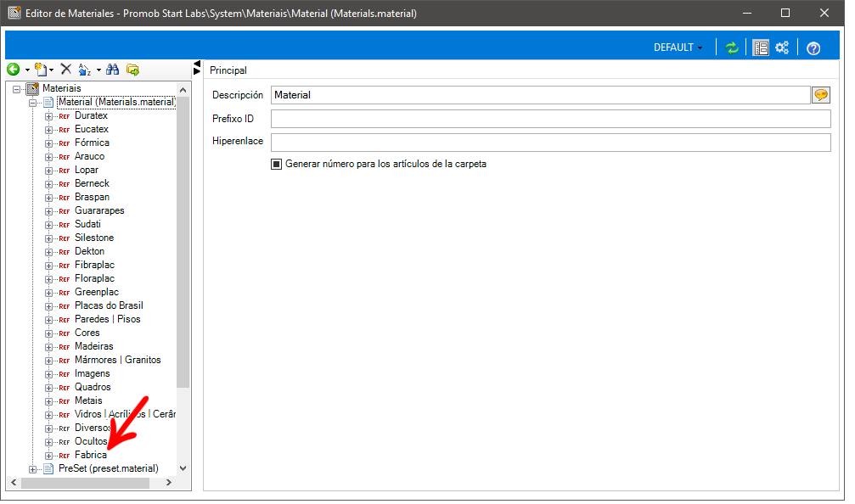Click the tree scroll down arrow
Image resolution: width=855 pixels, height=504 pixels.
tap(183, 468)
